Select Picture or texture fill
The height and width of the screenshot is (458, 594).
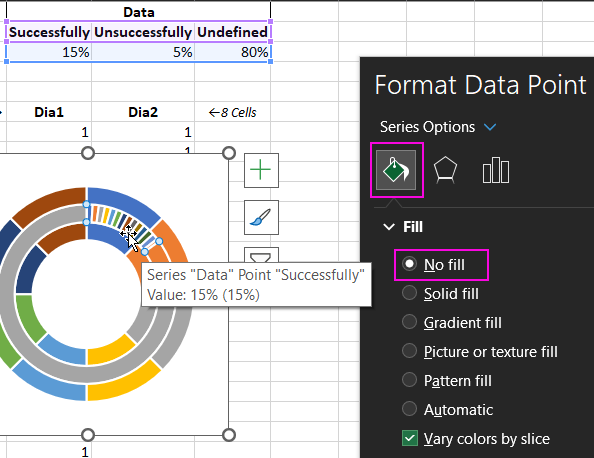480,352
